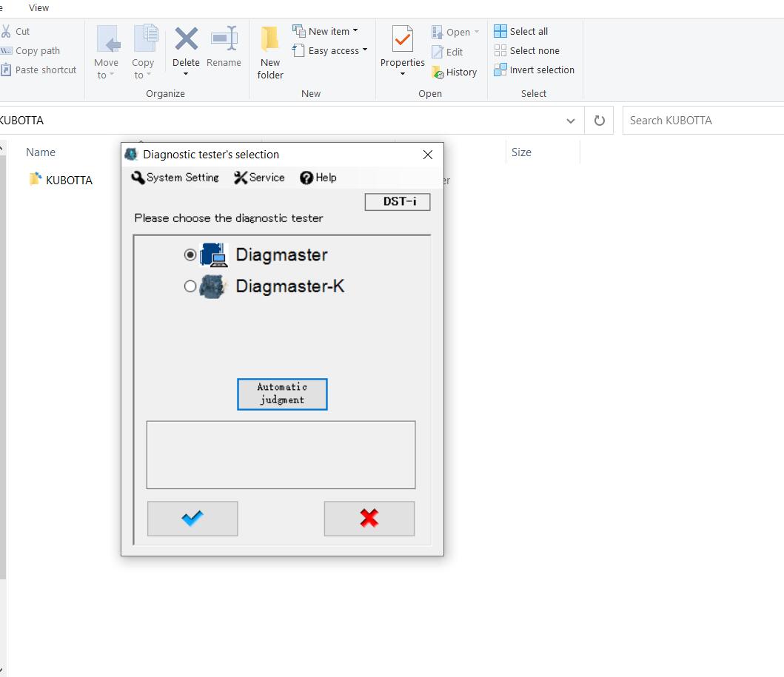Cancel with the red X button
784x677 pixels.
[369, 518]
